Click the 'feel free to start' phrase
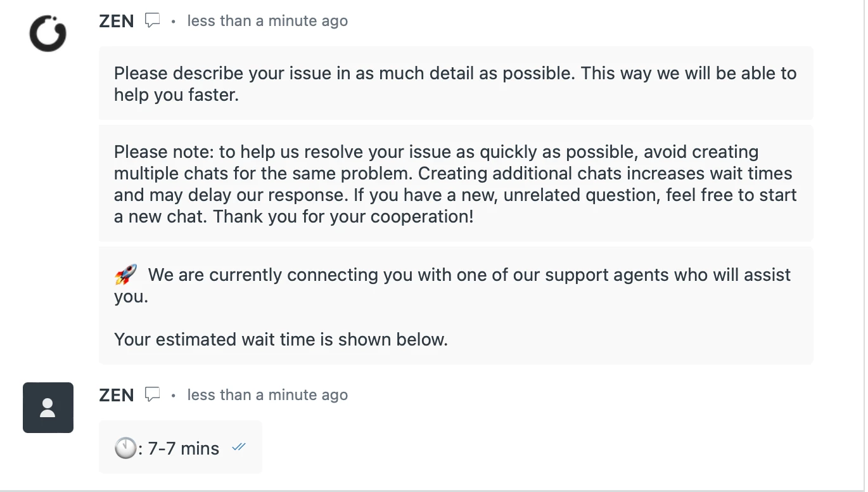The width and height of the screenshot is (868, 492). coord(731,195)
